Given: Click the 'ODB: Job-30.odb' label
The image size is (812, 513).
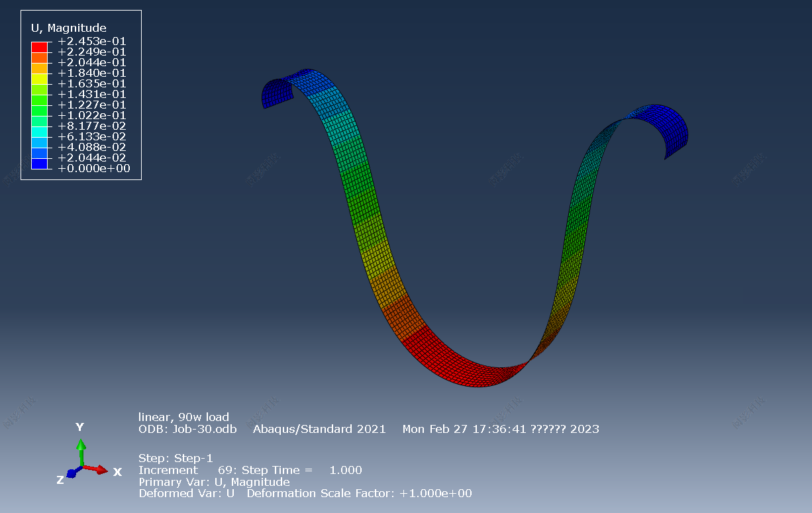Looking at the screenshot, I should [x=188, y=429].
